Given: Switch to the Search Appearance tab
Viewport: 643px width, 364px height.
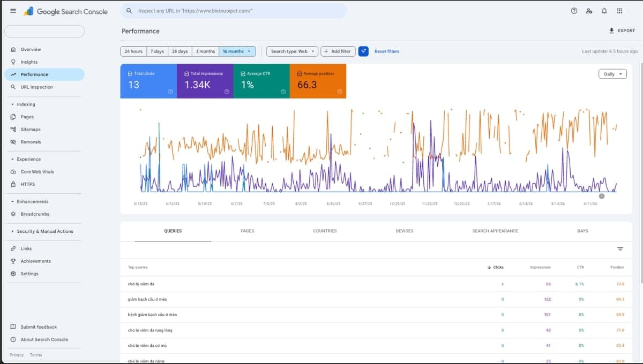Looking at the screenshot, I should [x=495, y=231].
